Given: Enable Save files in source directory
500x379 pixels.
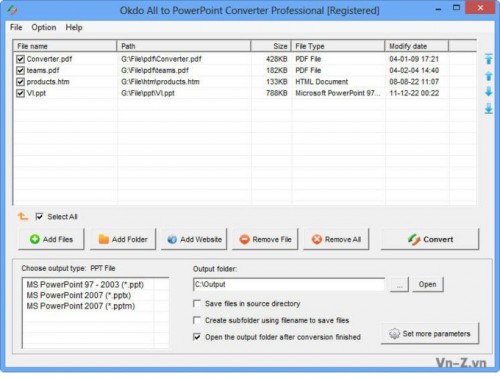Looking at the screenshot, I should 197,304.
